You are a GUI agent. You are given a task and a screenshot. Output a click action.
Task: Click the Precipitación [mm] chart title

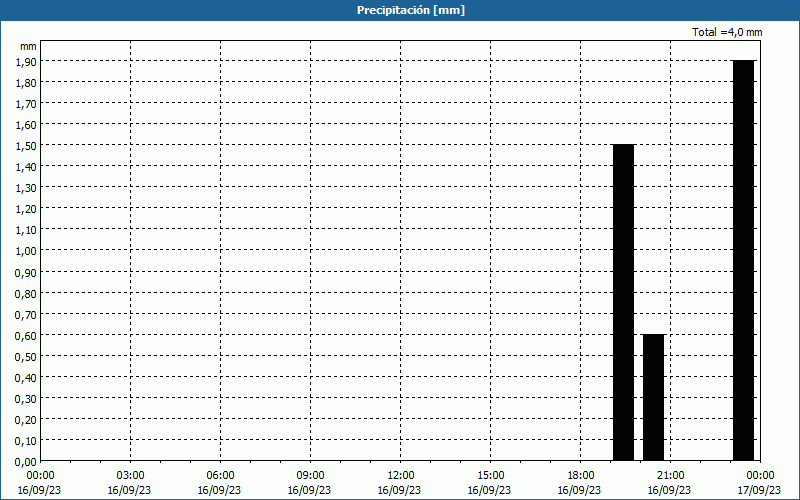(411, 10)
